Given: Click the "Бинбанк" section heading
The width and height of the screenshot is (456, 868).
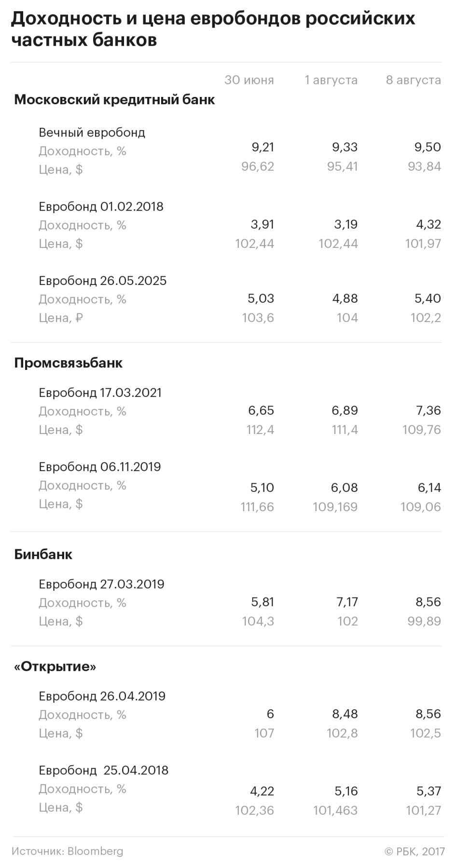Looking at the screenshot, I should click(x=43, y=554).
